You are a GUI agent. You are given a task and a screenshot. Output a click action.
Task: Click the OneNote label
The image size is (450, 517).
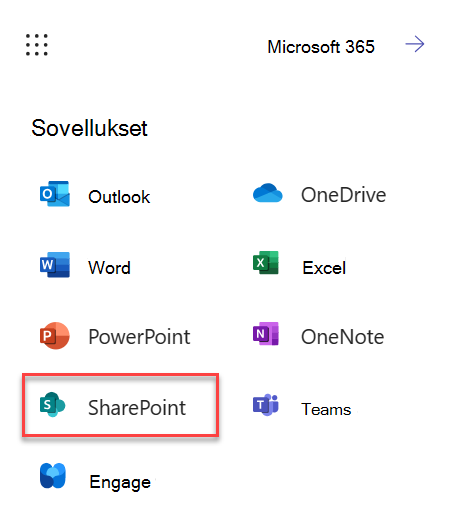tap(342, 337)
